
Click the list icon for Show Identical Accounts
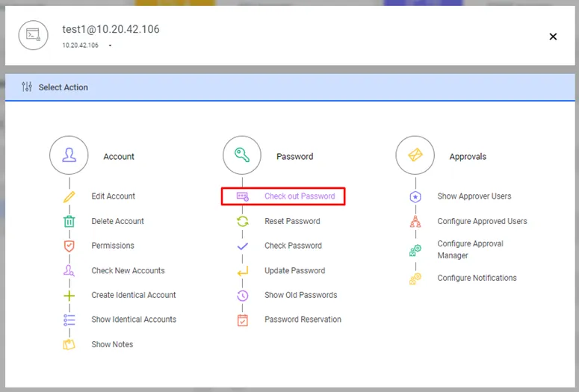(69, 320)
